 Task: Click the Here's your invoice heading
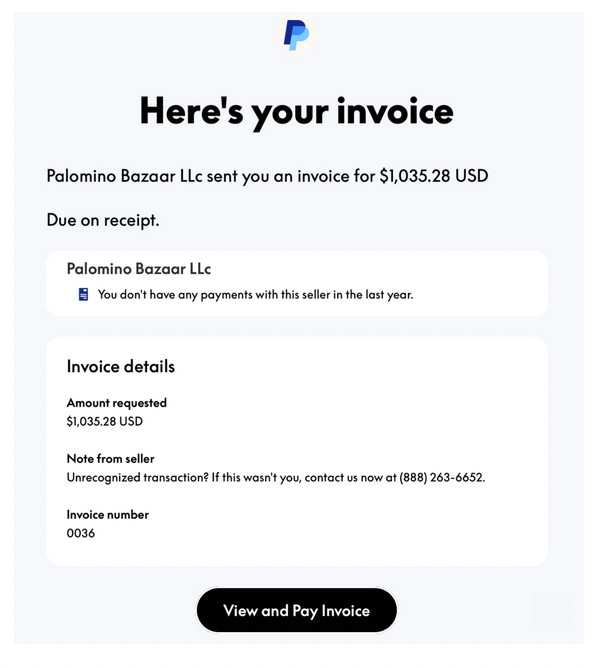(297, 112)
